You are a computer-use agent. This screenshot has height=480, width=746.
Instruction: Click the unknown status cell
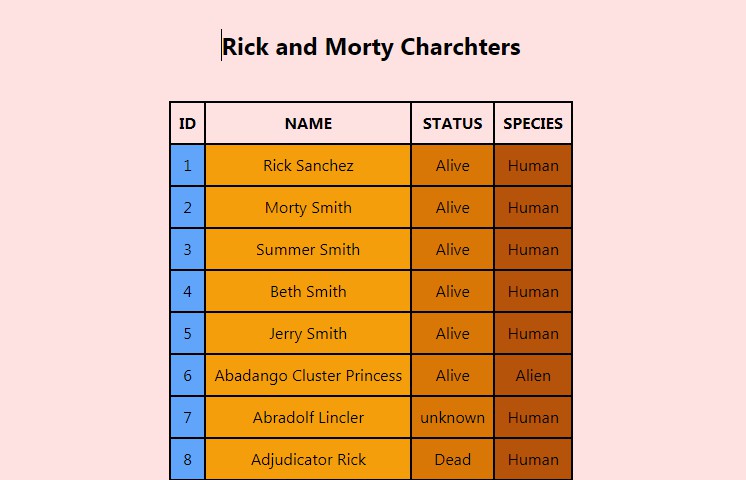click(x=452, y=418)
